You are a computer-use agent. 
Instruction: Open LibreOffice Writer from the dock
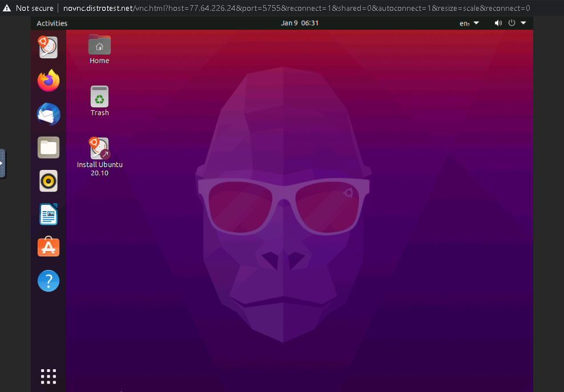[x=49, y=214]
